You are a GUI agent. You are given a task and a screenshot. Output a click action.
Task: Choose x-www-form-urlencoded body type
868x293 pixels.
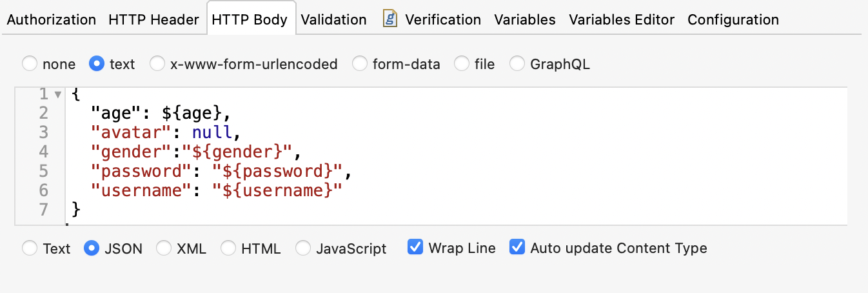(x=157, y=64)
